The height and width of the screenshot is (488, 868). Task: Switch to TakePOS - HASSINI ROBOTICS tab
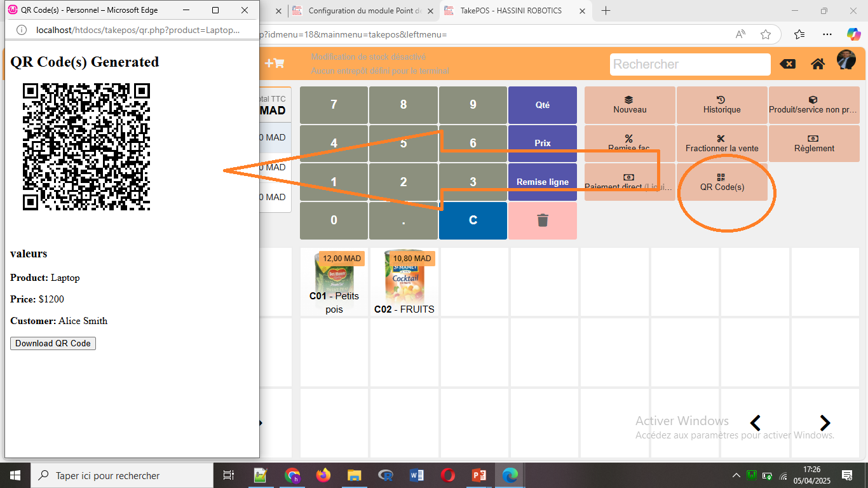coord(515,11)
